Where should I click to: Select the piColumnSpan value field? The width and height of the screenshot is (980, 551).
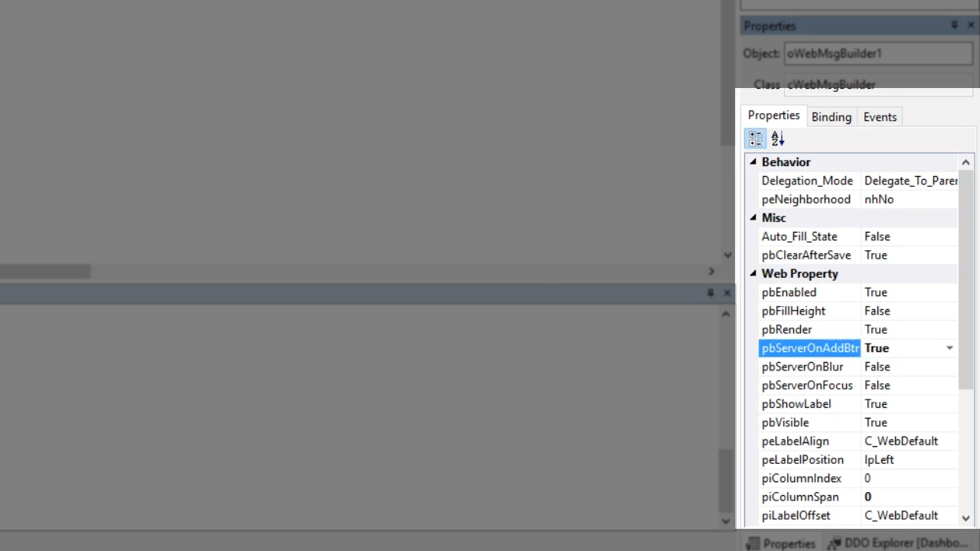910,497
